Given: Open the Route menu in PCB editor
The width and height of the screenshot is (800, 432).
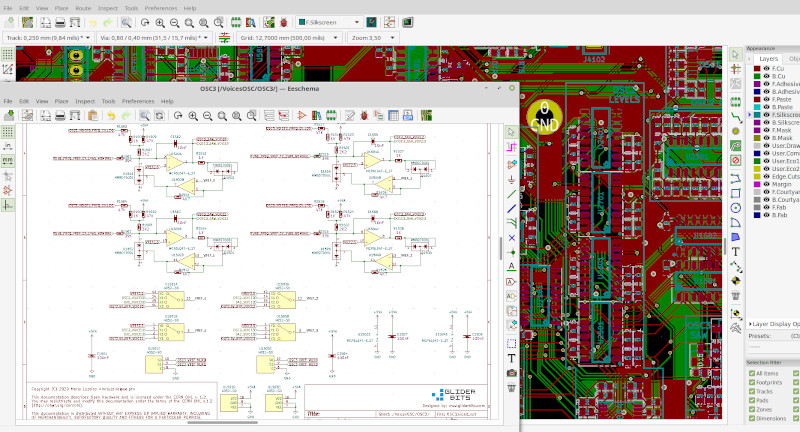Looking at the screenshot, I should click(x=83, y=8).
